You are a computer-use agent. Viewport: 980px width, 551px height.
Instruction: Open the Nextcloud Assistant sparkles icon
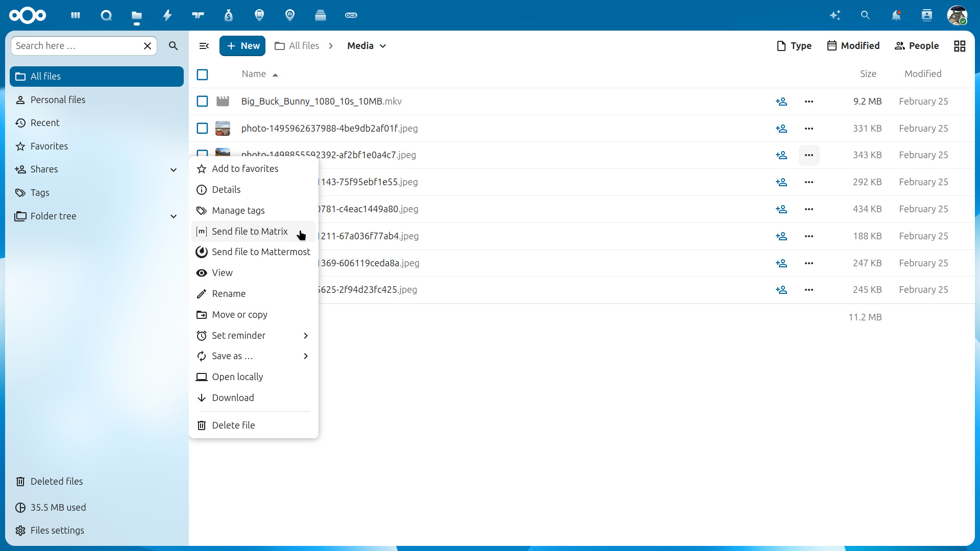point(836,15)
